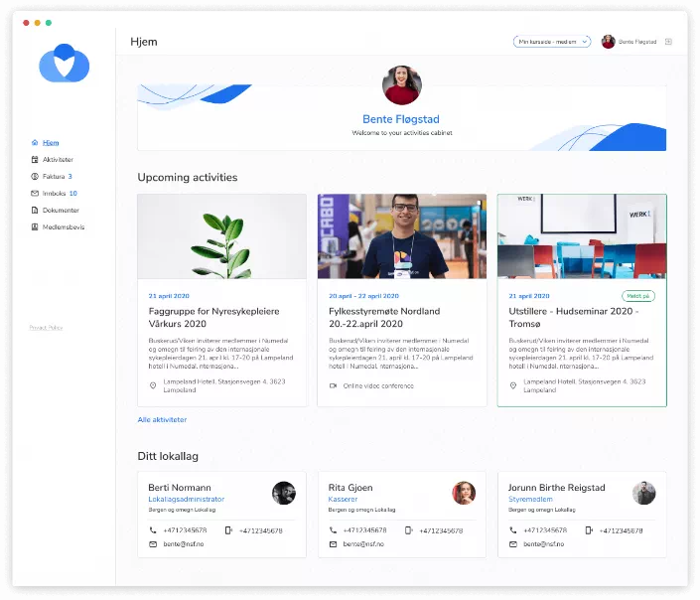This screenshot has width=700, height=600.
Task: Click phone icon on Rita Gjoen card
Action: [x=333, y=530]
